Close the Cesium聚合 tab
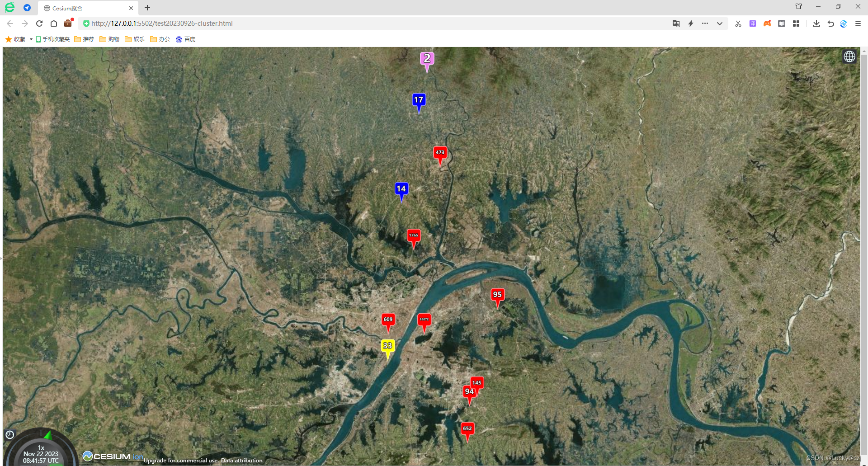The width and height of the screenshot is (868, 466). coord(131,8)
